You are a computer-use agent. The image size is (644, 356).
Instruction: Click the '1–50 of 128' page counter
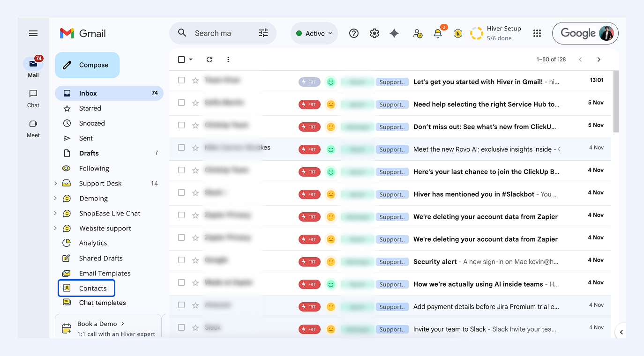(x=551, y=59)
